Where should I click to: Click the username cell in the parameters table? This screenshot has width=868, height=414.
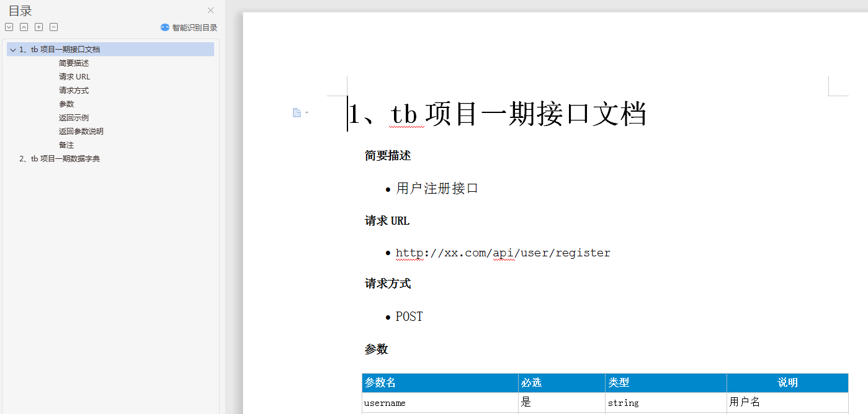pyautogui.click(x=384, y=402)
